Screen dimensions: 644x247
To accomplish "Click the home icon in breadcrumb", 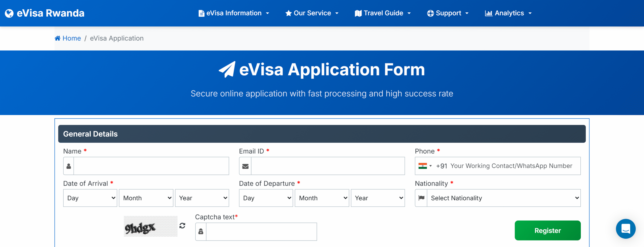I will pos(58,38).
